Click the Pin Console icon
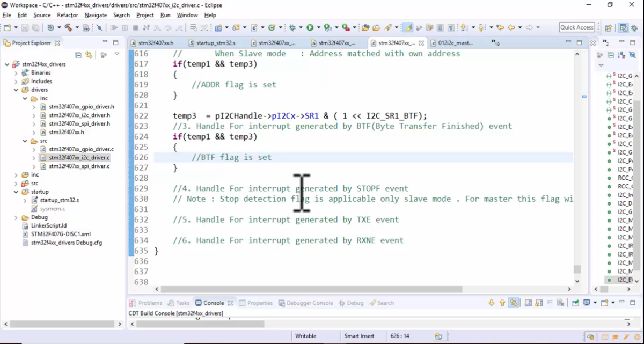This screenshot has height=344, width=644. coord(575,303)
